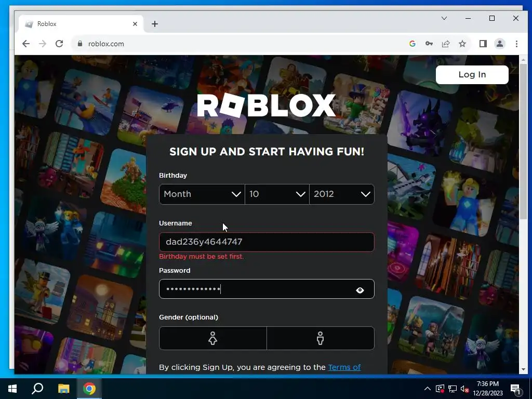
Task: Click the Roblox logo
Action: pyautogui.click(x=267, y=105)
